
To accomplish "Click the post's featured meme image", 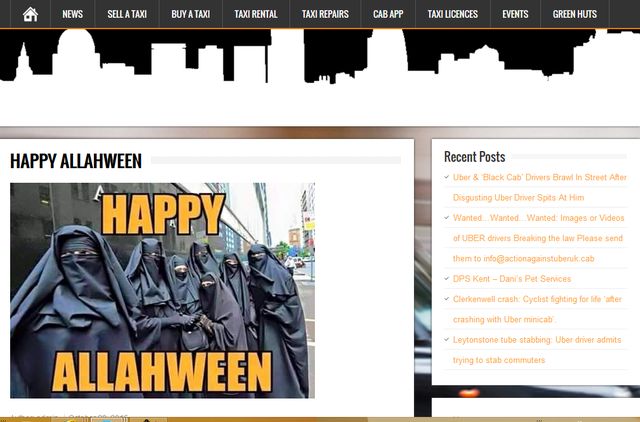I will pos(162,290).
